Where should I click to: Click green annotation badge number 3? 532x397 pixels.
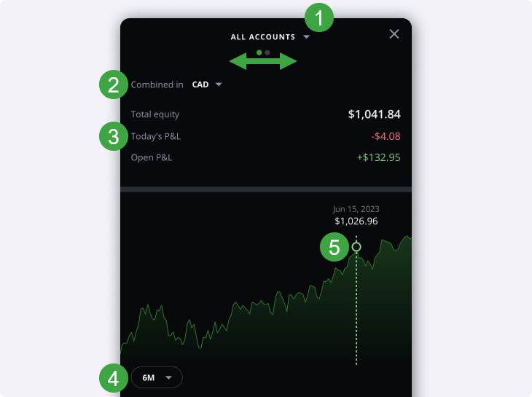[113, 136]
